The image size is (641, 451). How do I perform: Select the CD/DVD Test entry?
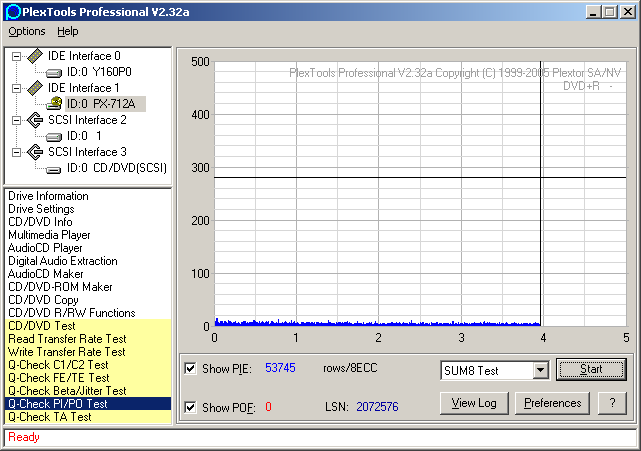tap(87, 326)
